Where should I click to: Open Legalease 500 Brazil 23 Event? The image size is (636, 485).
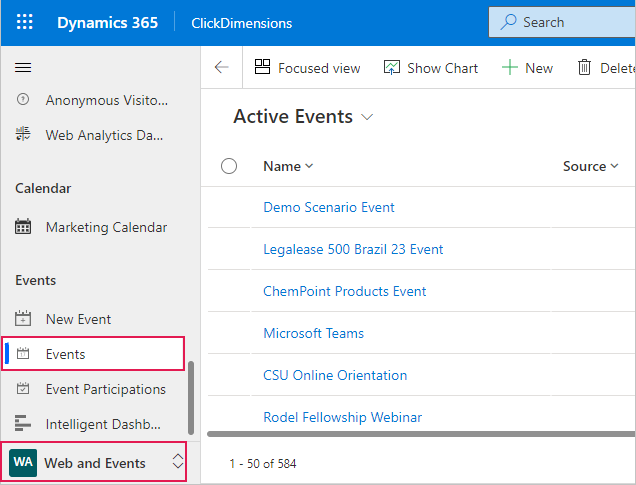[353, 249]
